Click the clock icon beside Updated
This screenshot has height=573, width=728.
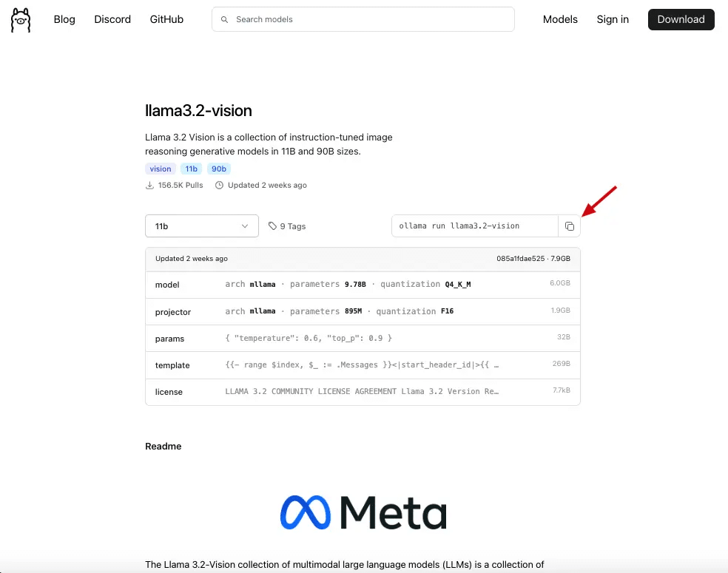[219, 185]
